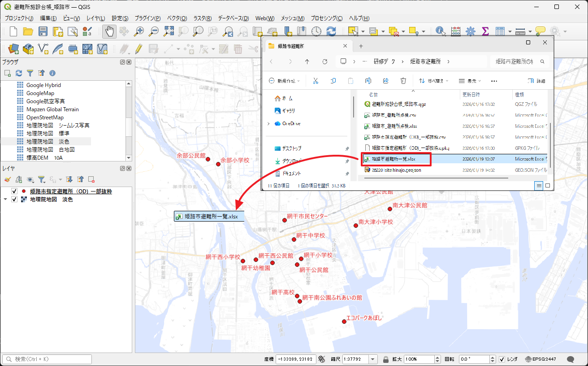Click EPSG:2447 CRS button
Viewport: 588px width, 366px height.
point(541,359)
